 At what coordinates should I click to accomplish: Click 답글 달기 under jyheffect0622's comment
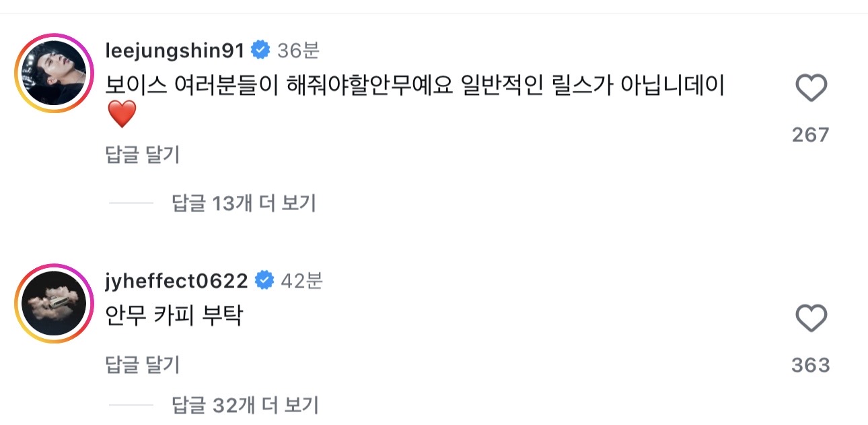[x=143, y=365]
